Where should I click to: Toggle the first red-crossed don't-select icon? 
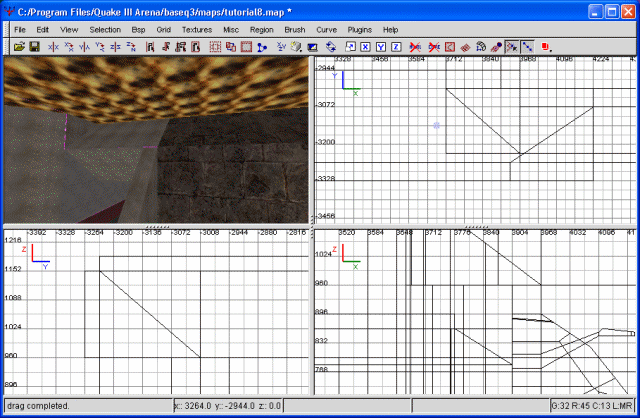(415, 47)
